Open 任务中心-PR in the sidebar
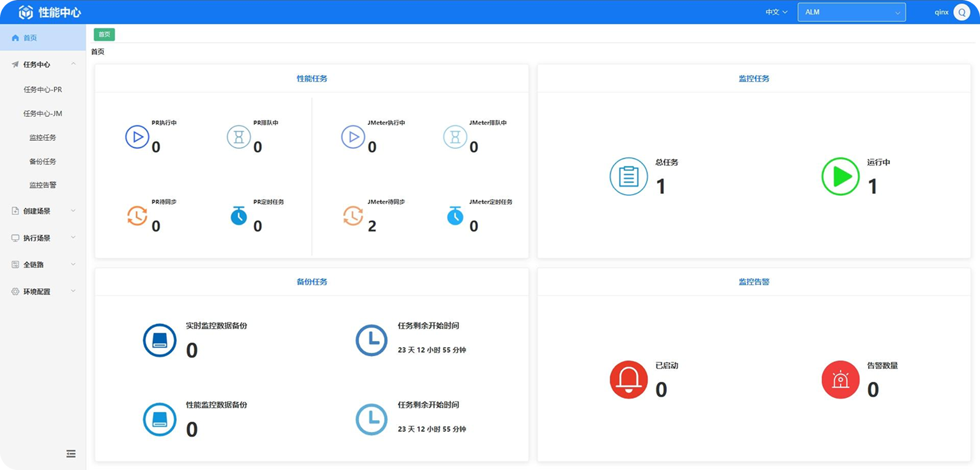Screen dimensions: 980x470 43,89
